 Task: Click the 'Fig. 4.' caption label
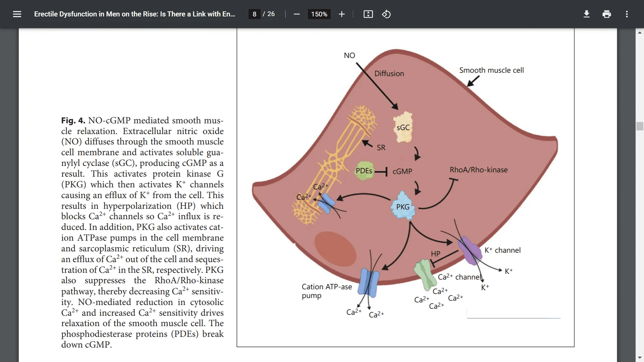point(73,121)
